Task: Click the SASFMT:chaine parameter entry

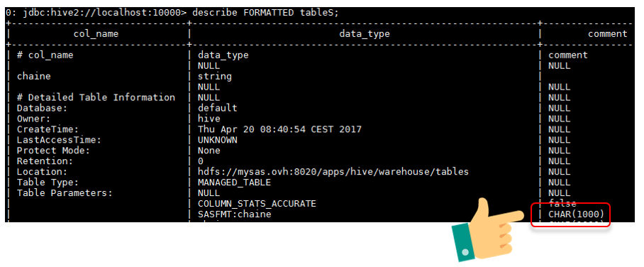Action: pos(234,214)
